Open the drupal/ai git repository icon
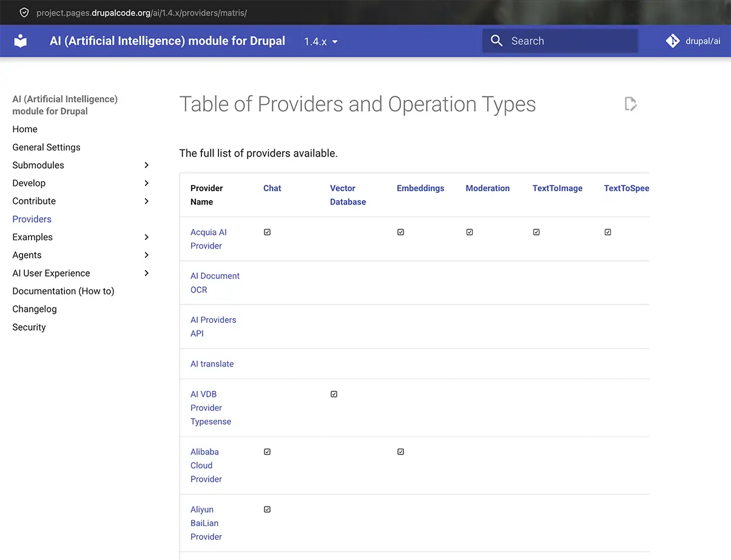The image size is (731, 560). (672, 41)
